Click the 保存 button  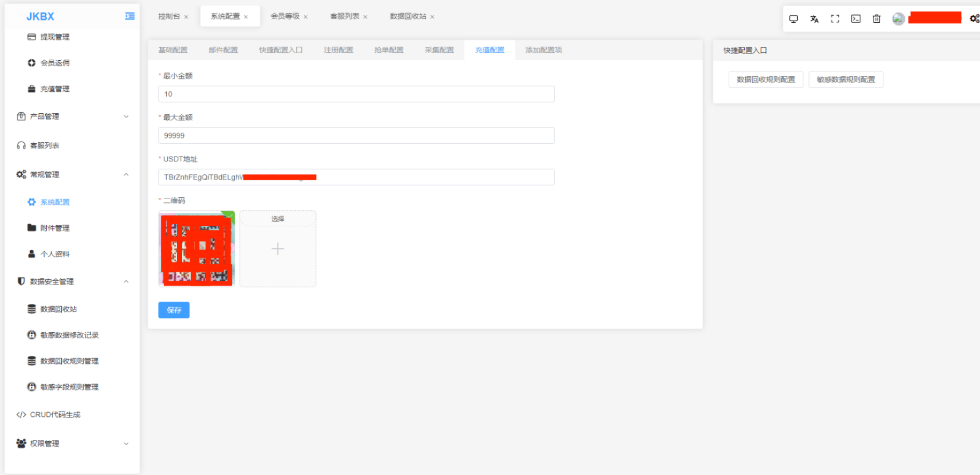coord(173,310)
